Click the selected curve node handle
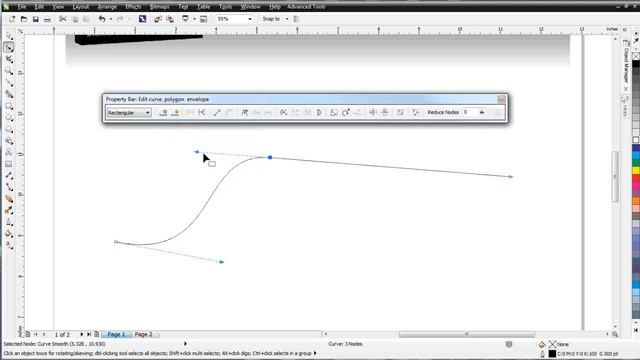Viewport: 640px width, 360px height. click(x=270, y=157)
